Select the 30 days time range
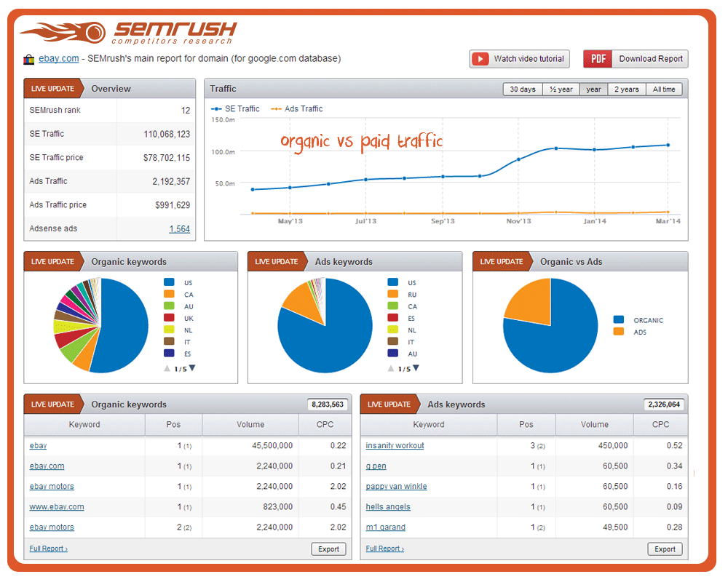Viewport: 728px width, 582px height. (522, 89)
